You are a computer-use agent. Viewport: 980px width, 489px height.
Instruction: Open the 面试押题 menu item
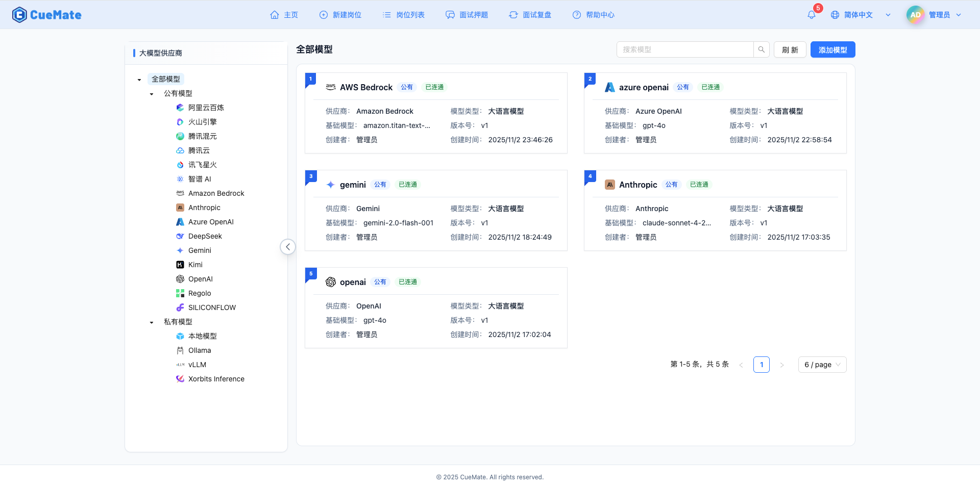pyautogui.click(x=467, y=15)
